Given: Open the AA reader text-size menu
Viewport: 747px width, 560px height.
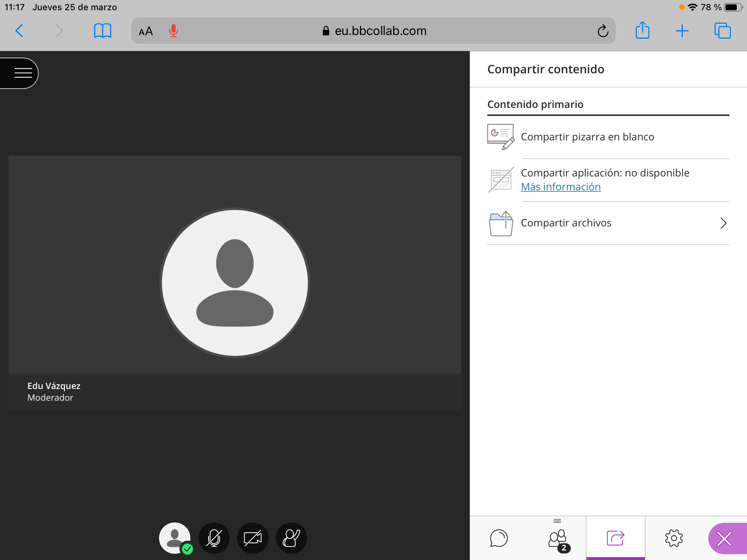Looking at the screenshot, I should click(x=146, y=31).
